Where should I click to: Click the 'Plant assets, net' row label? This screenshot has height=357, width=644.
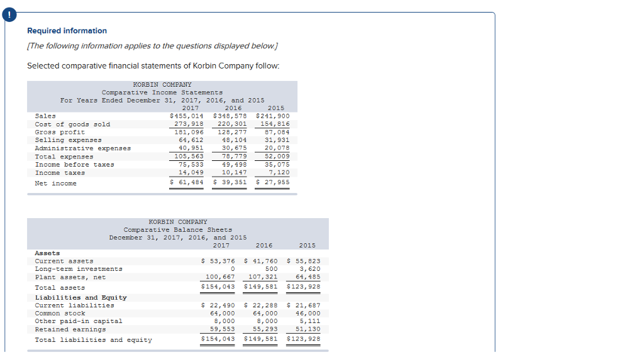pyautogui.click(x=70, y=277)
